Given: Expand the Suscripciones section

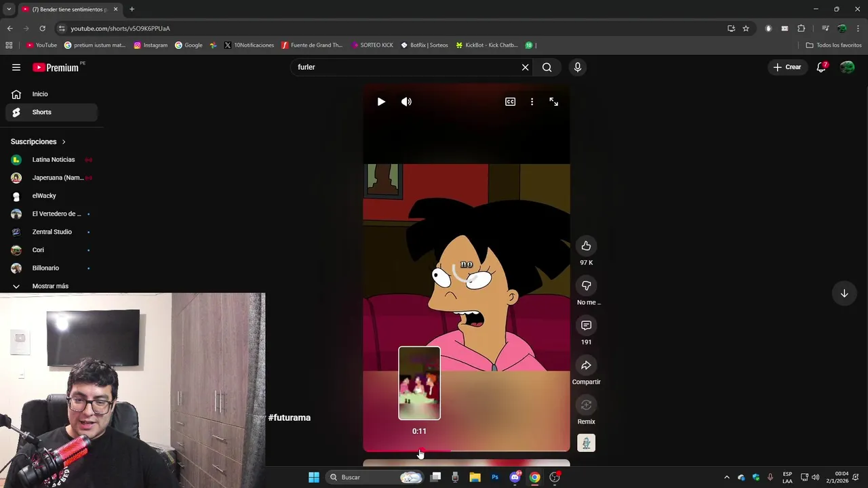Looking at the screenshot, I should coord(38,142).
